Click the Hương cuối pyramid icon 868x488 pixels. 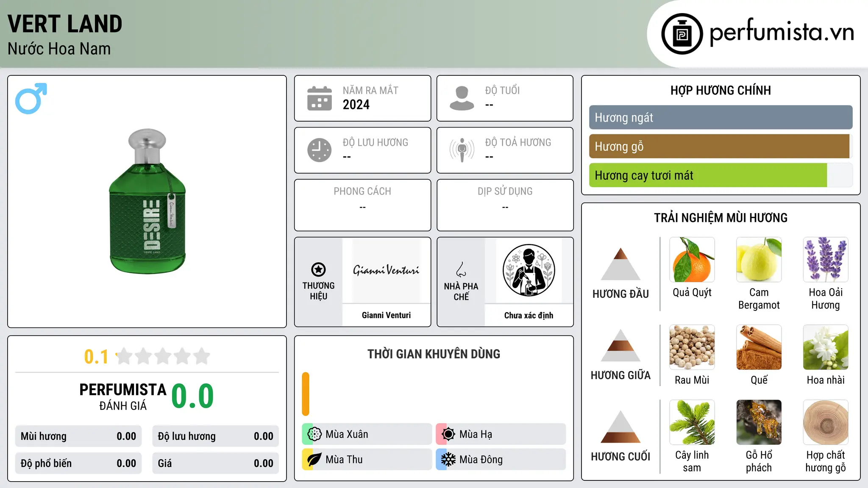click(620, 427)
